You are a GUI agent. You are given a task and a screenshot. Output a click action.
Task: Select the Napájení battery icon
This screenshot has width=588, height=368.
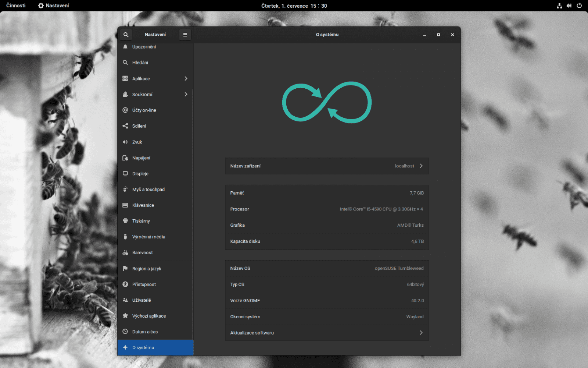tap(125, 158)
